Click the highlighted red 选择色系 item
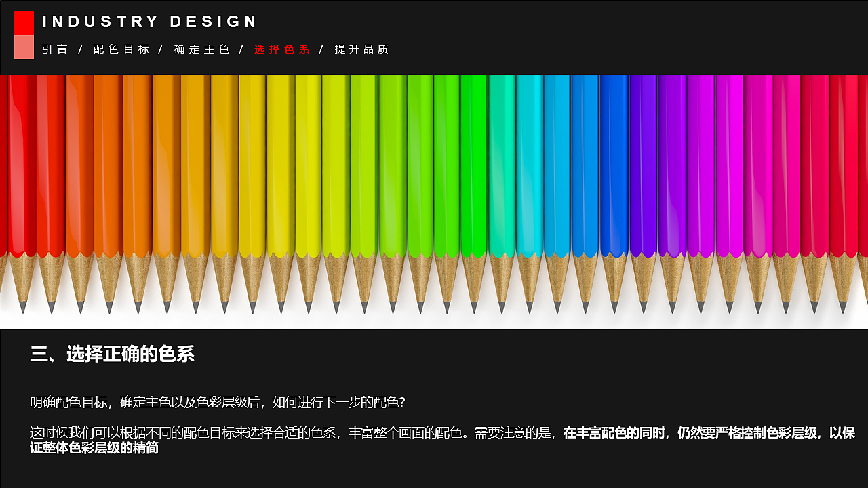Viewport: 868px width, 488px height. click(x=282, y=49)
